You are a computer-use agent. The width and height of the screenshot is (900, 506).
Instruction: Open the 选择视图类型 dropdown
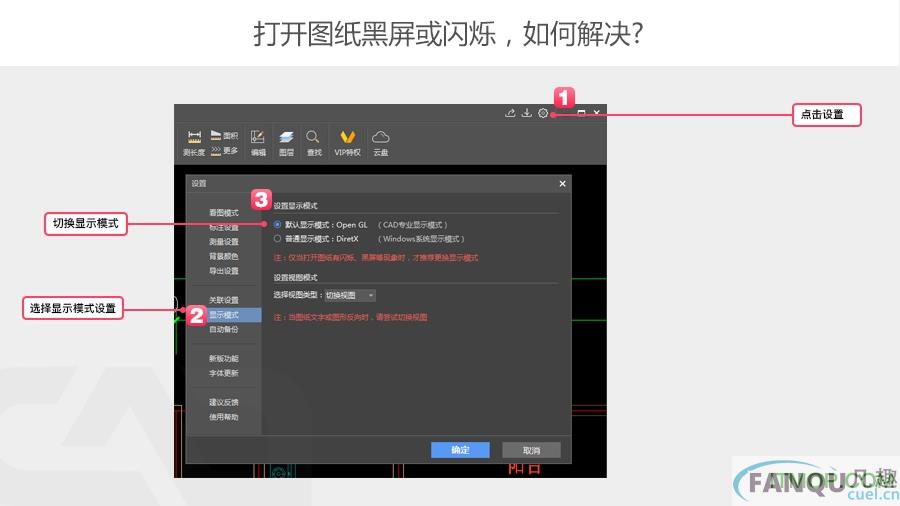(350, 295)
